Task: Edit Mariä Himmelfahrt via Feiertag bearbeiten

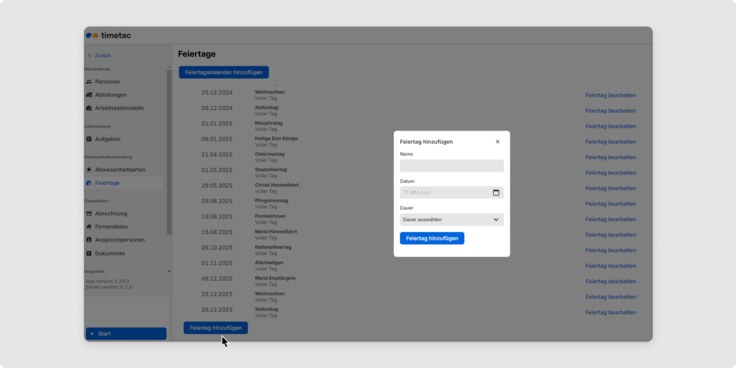Action: [611, 235]
